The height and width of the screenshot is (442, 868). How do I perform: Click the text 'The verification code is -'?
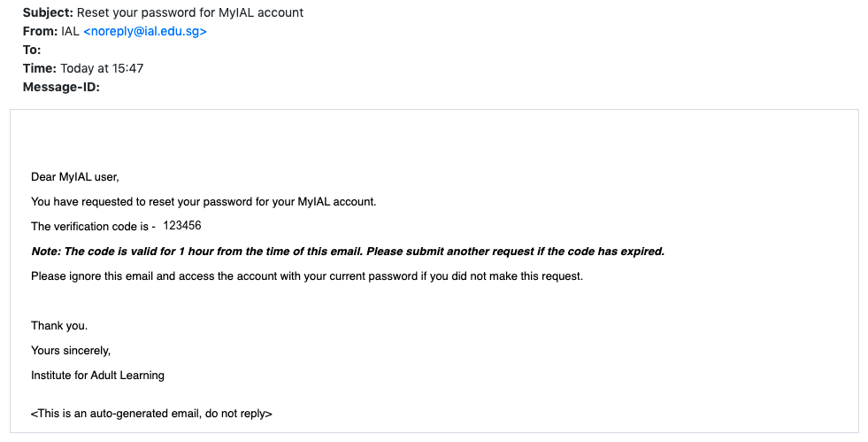click(93, 227)
